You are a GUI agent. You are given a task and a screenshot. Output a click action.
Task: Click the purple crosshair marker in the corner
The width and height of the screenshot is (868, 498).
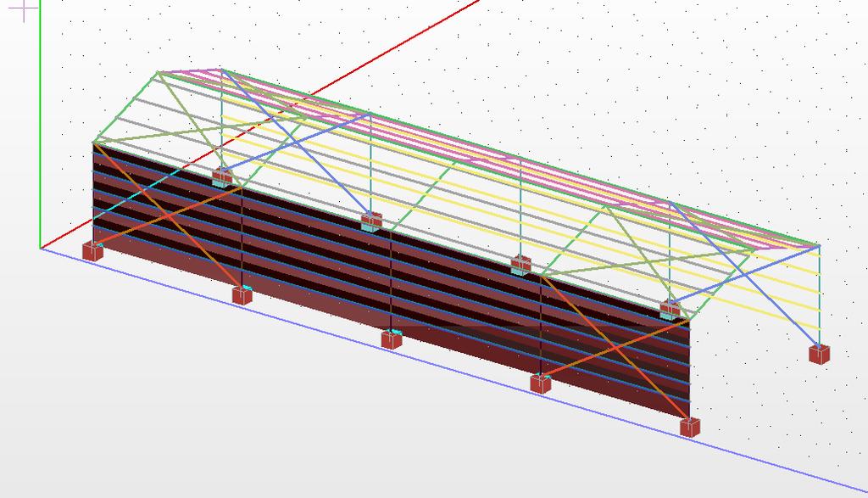24,9
